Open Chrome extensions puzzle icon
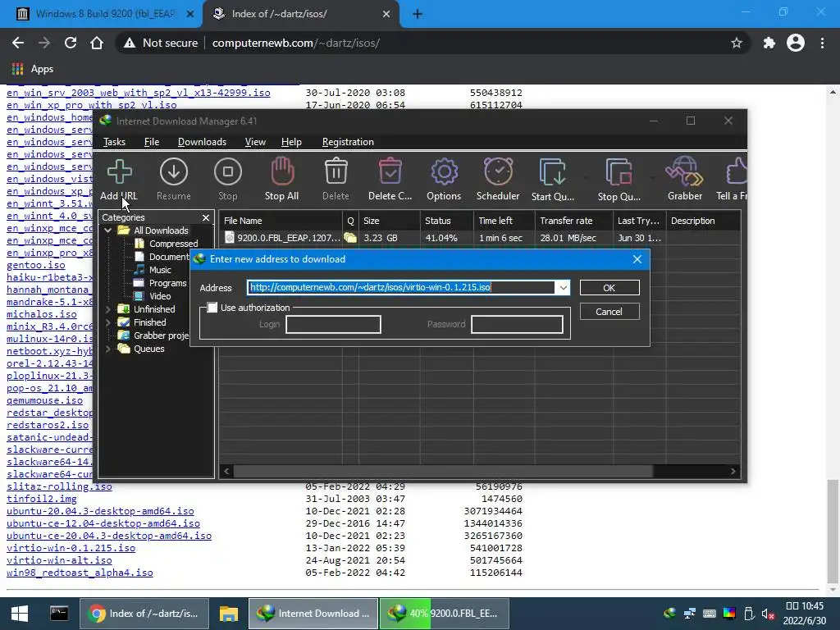The height and width of the screenshot is (630, 840). 769,43
